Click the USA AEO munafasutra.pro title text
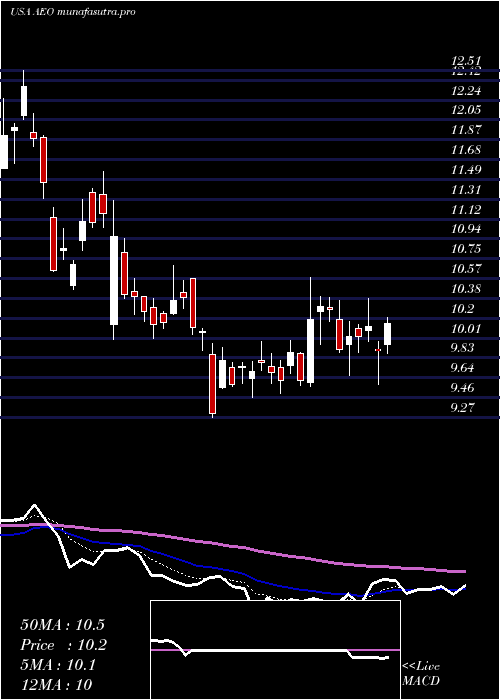The image size is (500, 700). click(x=73, y=12)
